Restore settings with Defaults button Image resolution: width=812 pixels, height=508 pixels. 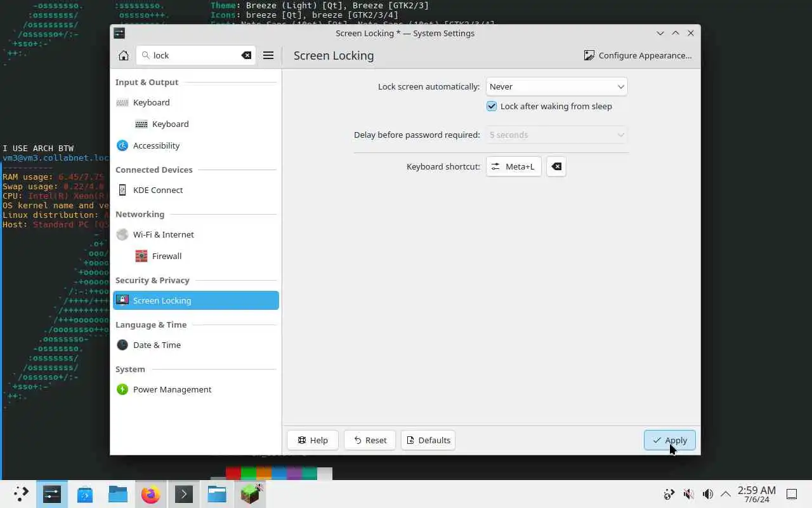click(x=428, y=440)
